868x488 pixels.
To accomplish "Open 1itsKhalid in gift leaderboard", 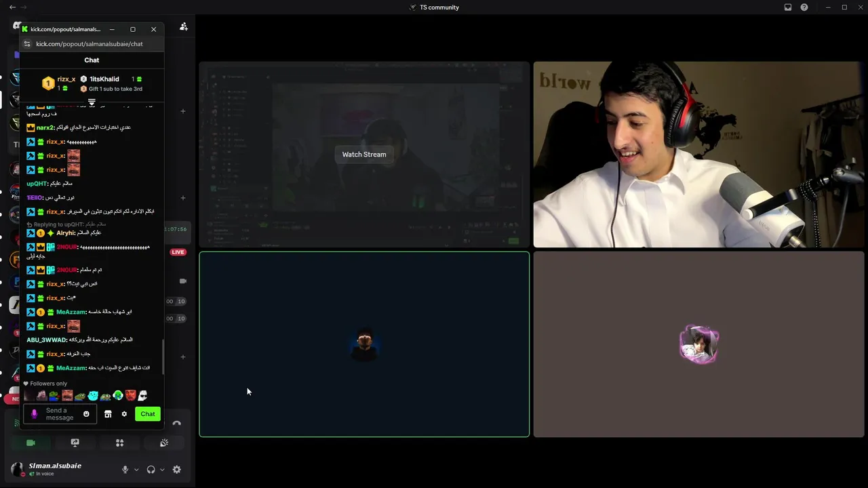I will coord(104,79).
